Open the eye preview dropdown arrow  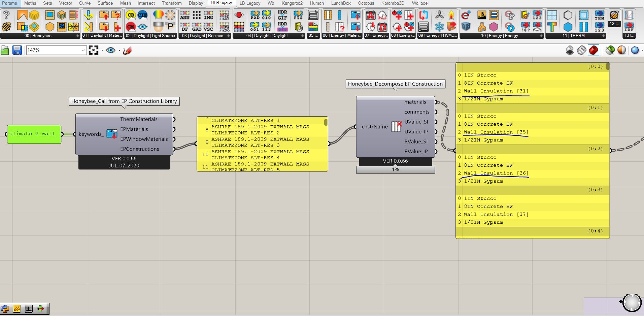[119, 51]
